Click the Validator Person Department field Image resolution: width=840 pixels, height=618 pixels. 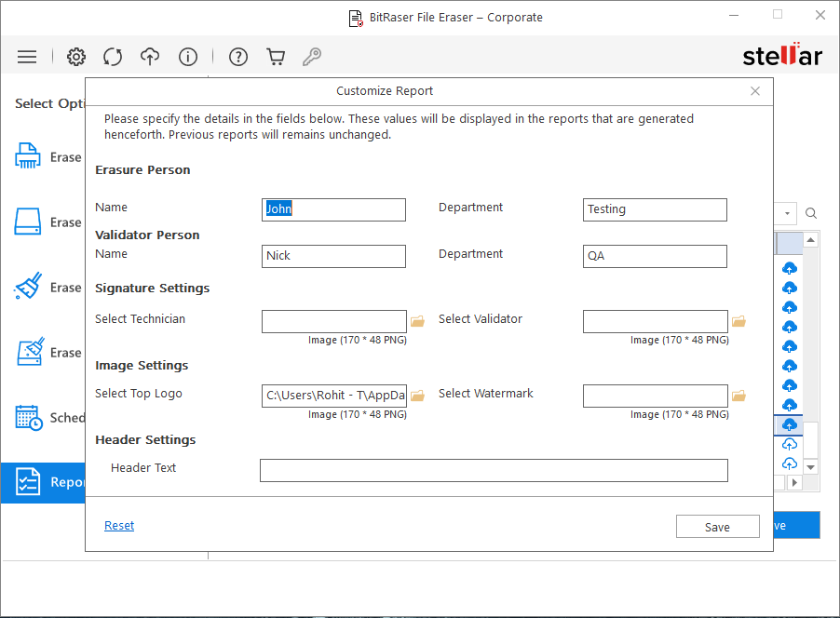coord(655,257)
